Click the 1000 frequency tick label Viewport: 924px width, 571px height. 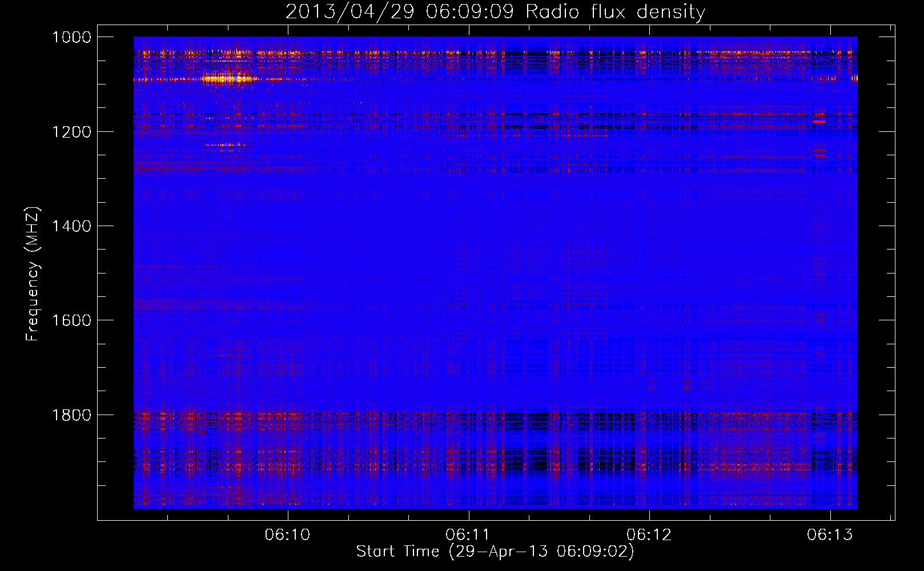tap(71, 37)
